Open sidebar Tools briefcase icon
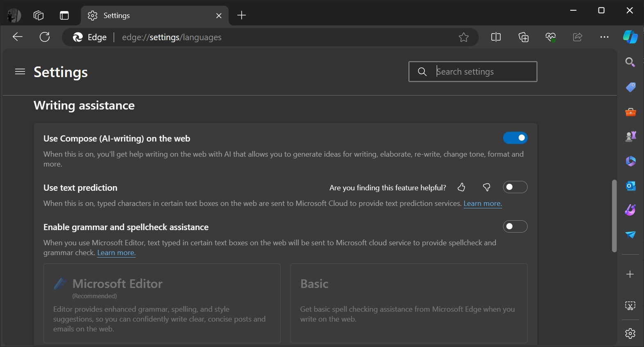 click(630, 112)
